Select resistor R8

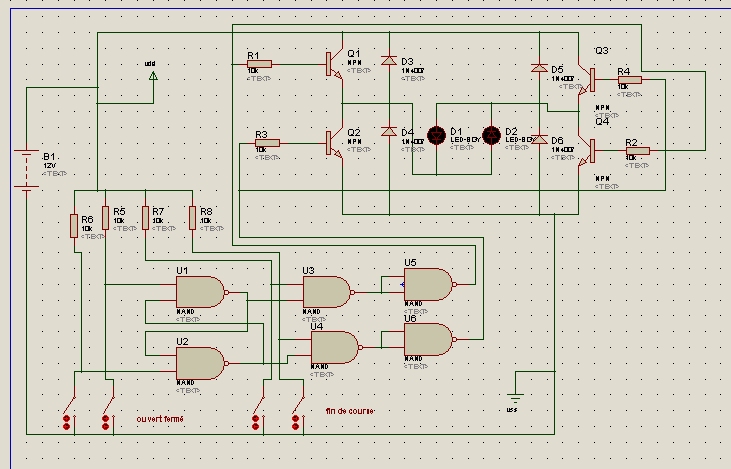pyautogui.click(x=193, y=218)
